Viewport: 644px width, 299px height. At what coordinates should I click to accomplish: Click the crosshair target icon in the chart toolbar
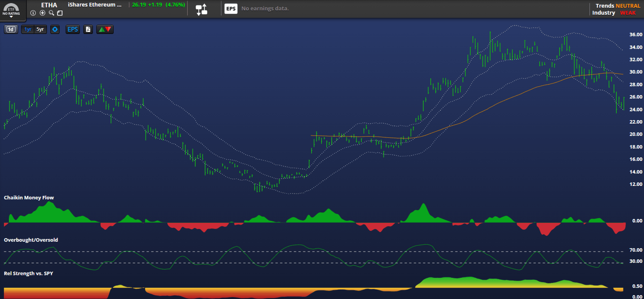[55, 29]
